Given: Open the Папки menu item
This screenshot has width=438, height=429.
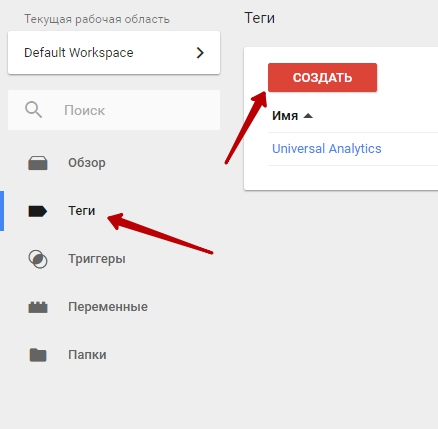Looking at the screenshot, I should click(87, 355).
